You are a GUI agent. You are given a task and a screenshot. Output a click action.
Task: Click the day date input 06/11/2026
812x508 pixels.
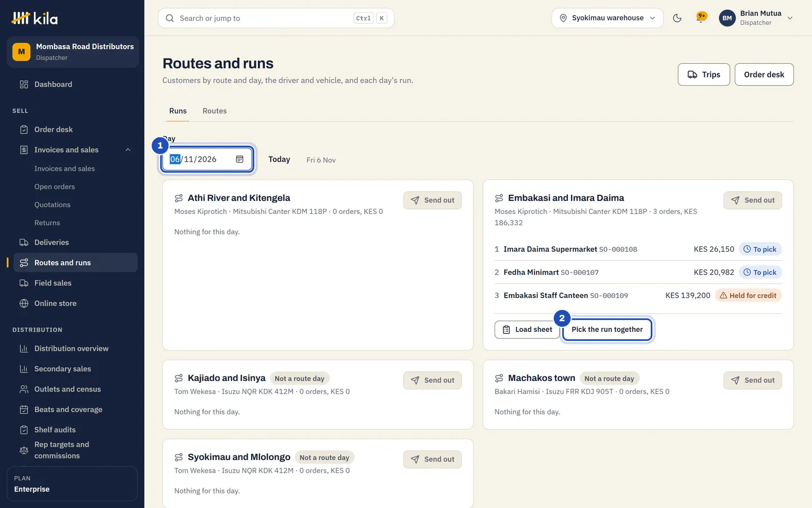point(207,159)
